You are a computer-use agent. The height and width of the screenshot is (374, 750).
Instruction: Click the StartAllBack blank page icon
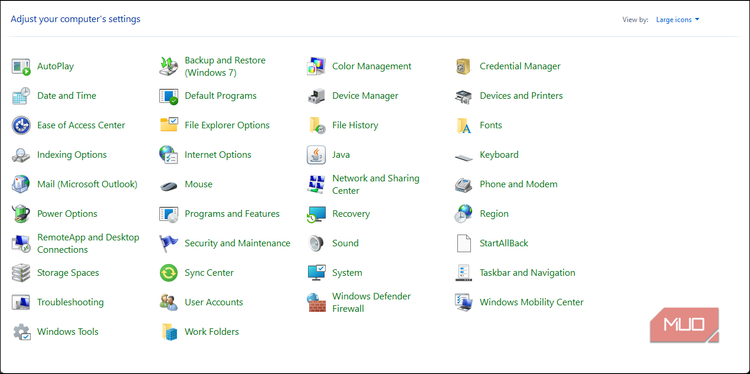[x=463, y=243]
